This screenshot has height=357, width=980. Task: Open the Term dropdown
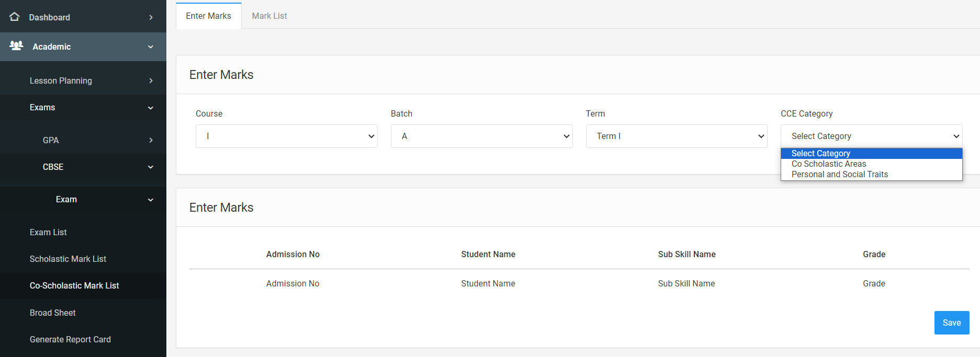676,136
